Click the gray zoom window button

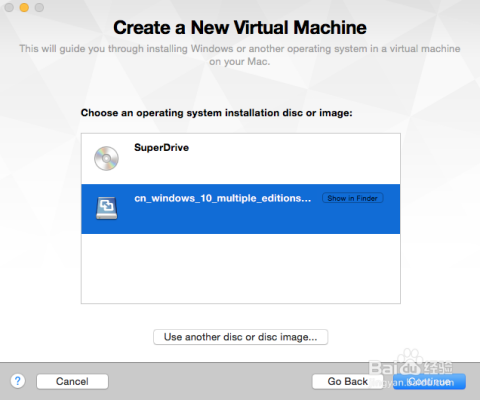click(39, 7)
